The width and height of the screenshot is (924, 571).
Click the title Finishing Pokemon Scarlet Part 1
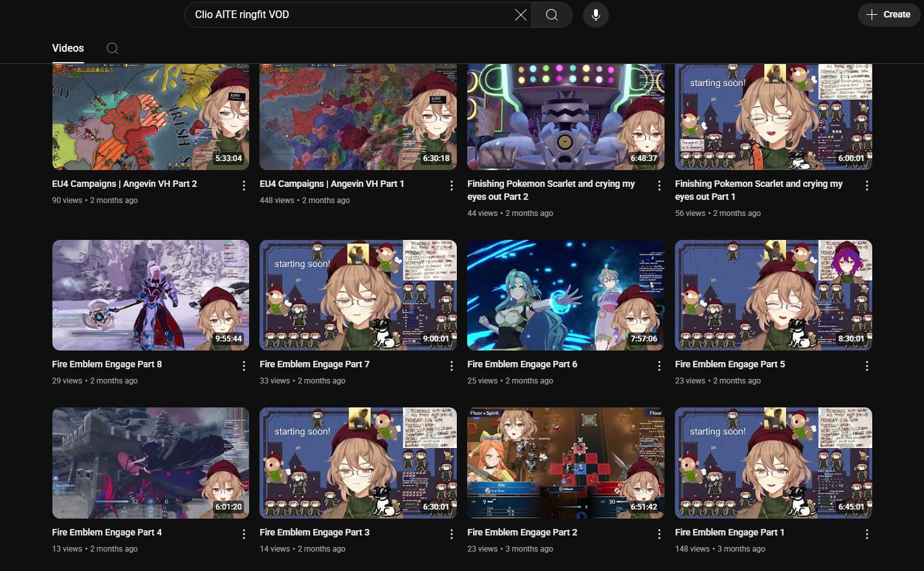pos(759,190)
